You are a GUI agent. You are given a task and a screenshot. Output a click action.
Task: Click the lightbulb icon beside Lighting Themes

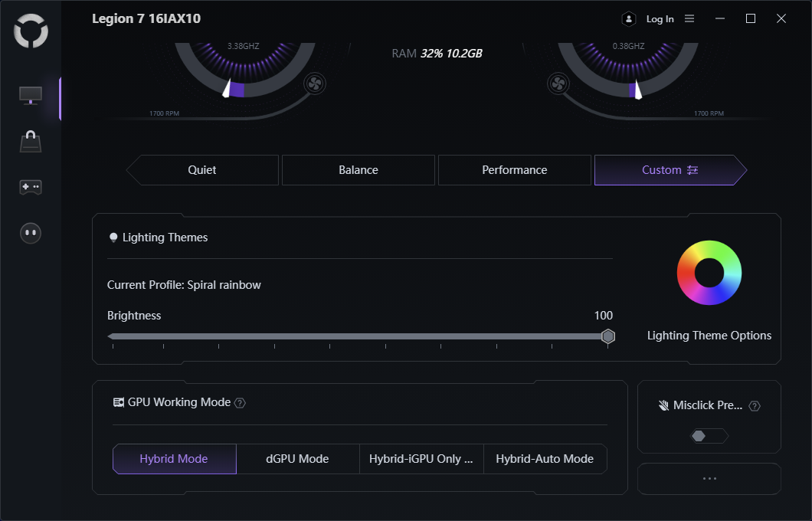tap(113, 238)
